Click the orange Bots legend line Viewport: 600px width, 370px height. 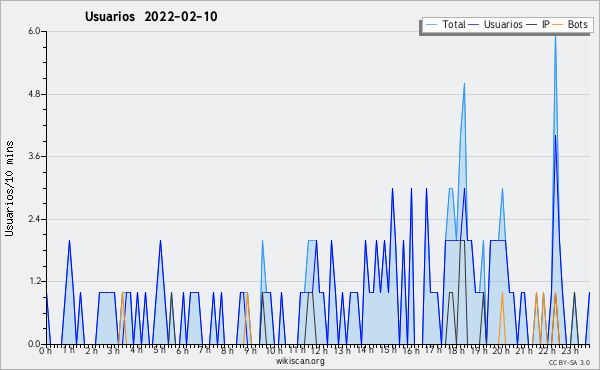558,24
